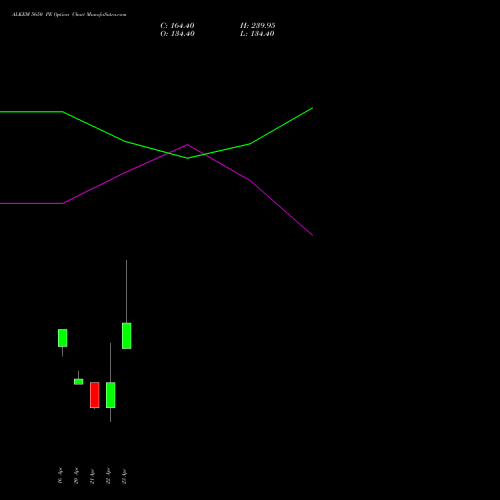Click the 21 Apr date axis label
500x500 pixels.
coord(92,476)
